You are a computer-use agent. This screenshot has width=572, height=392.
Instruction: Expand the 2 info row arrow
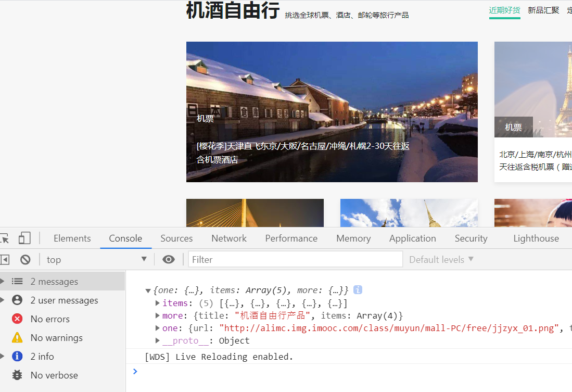2,356
